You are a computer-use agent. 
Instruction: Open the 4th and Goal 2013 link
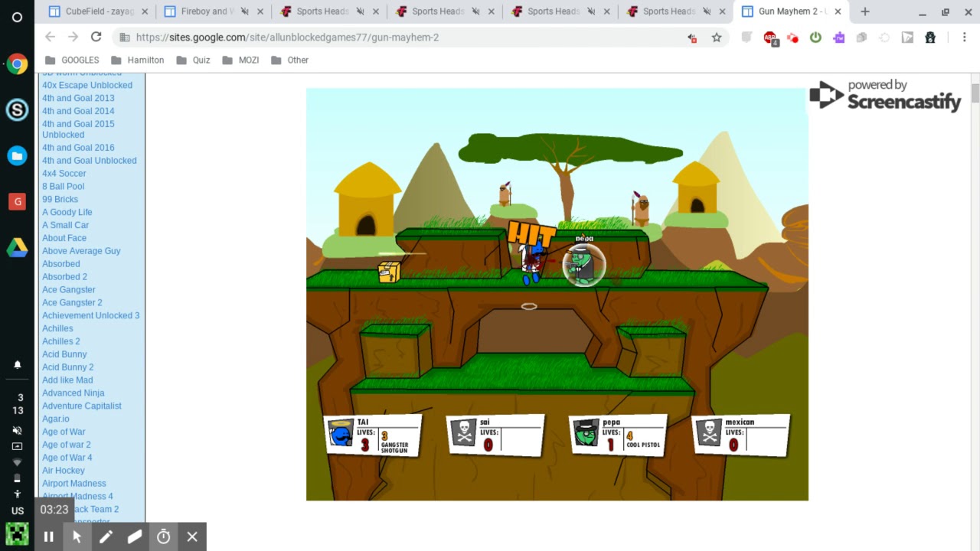78,98
